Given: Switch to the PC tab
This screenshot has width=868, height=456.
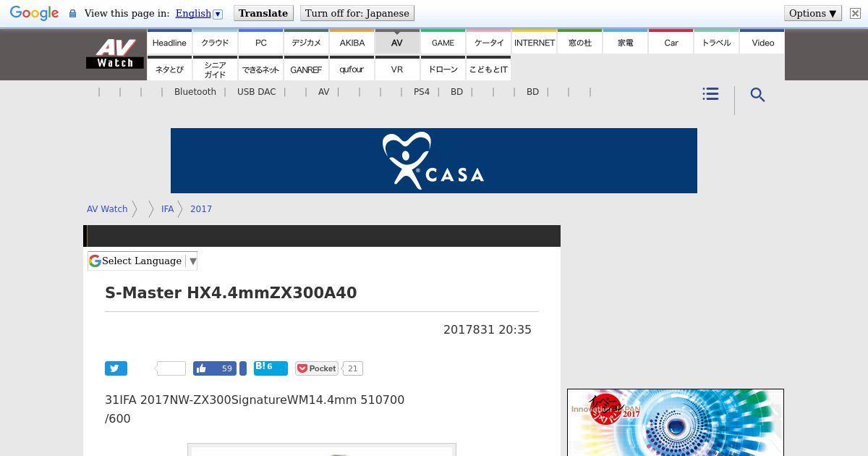Looking at the screenshot, I should [260, 43].
